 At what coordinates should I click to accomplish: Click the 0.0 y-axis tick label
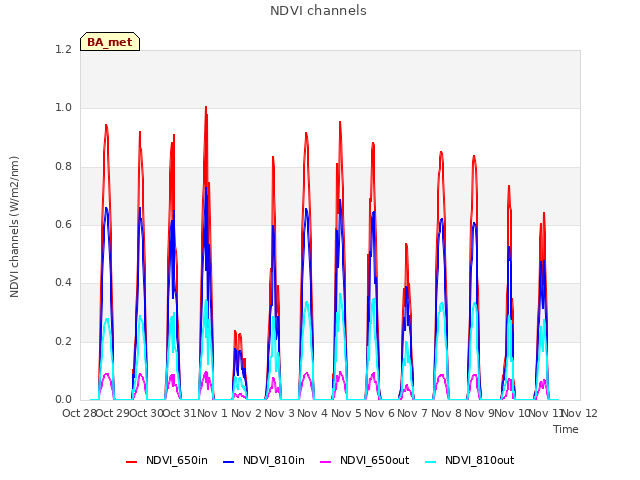(63, 400)
